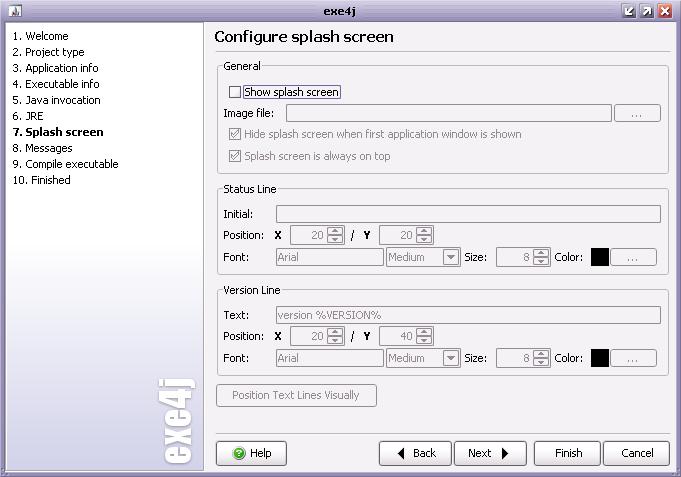
Task: Go to Compile executable step
Action: tap(71, 164)
